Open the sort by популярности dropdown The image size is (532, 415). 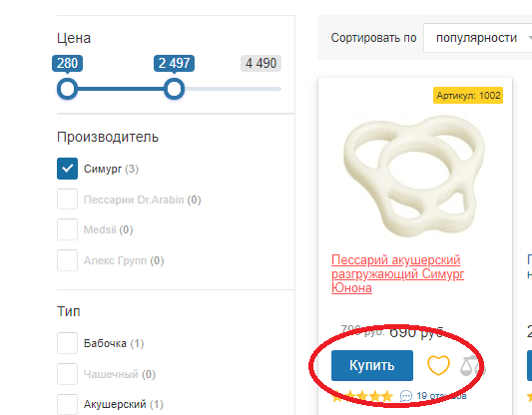click(478, 38)
